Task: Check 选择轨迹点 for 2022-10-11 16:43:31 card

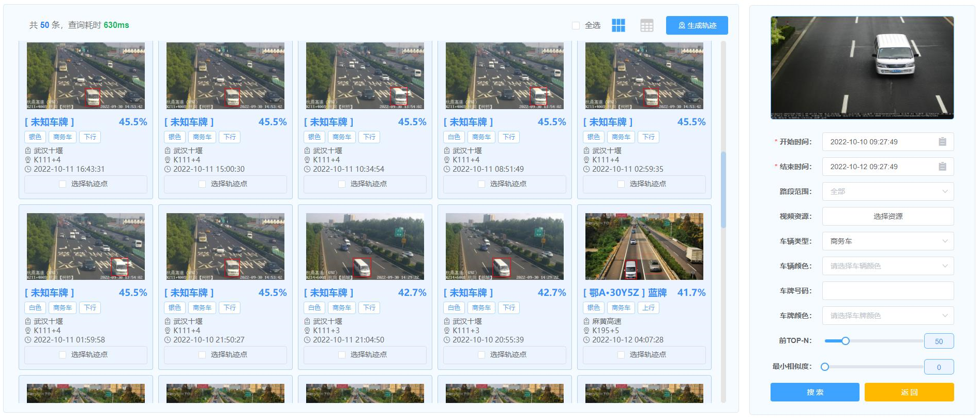Action: coord(63,184)
